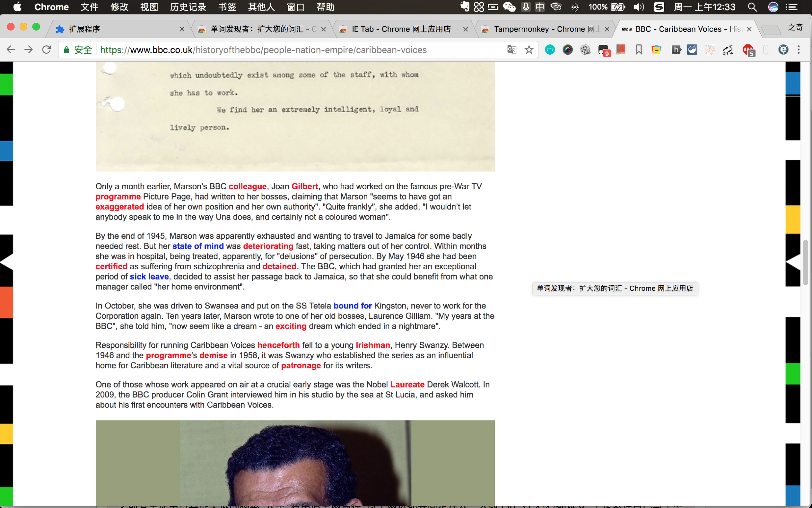The height and width of the screenshot is (508, 812).
Task: Click the highlighted word 'deteriorating'
Action: click(x=268, y=246)
